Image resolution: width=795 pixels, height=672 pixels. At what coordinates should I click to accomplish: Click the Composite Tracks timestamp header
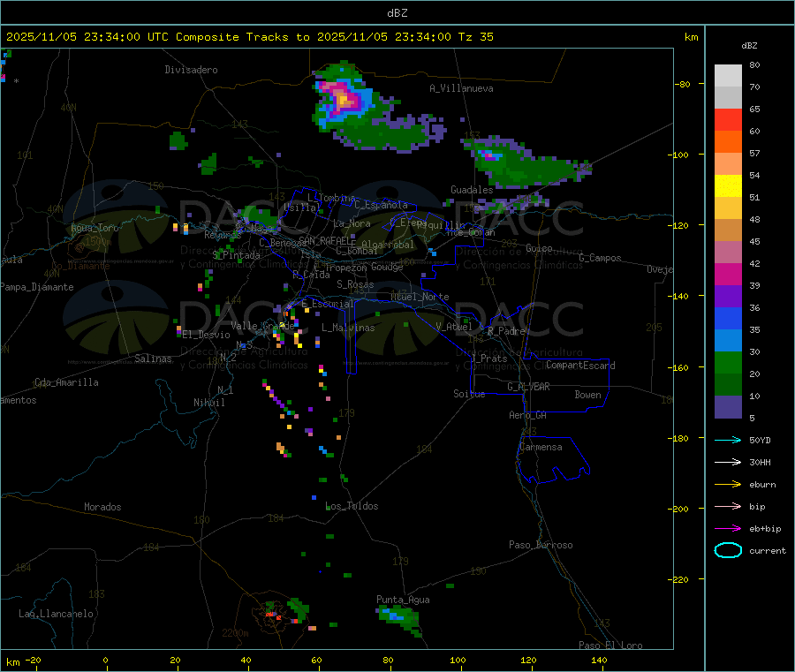(250, 37)
